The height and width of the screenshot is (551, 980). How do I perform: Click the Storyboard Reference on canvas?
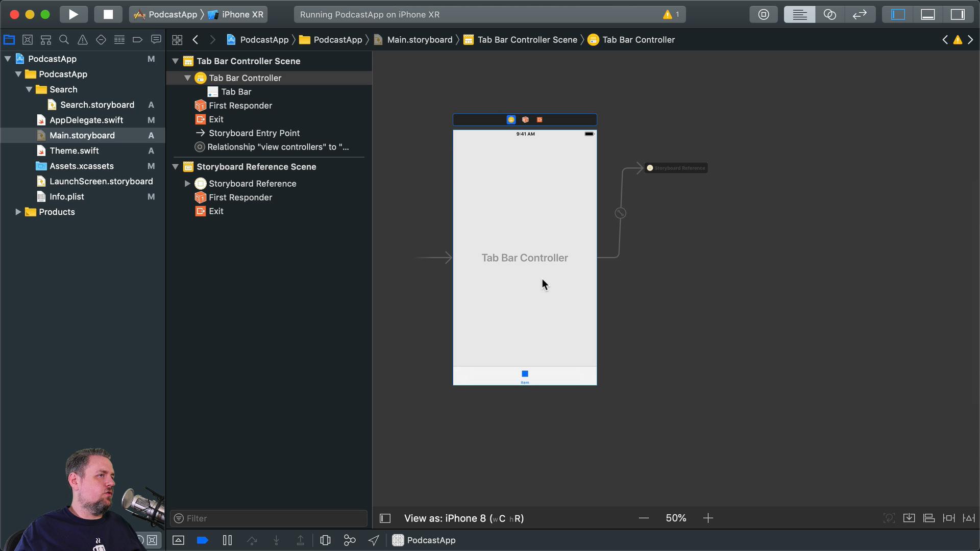click(x=676, y=168)
